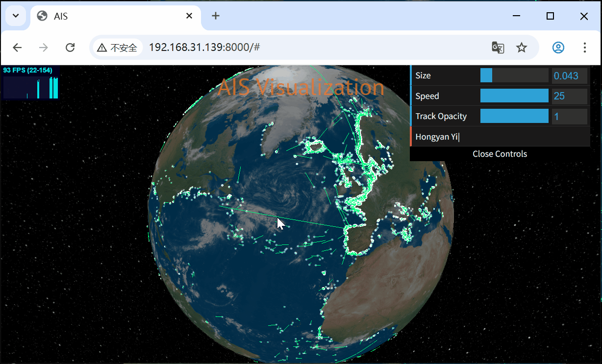Click the AIS Visualization title text
Viewport: 602px width, 364px height.
(x=301, y=88)
